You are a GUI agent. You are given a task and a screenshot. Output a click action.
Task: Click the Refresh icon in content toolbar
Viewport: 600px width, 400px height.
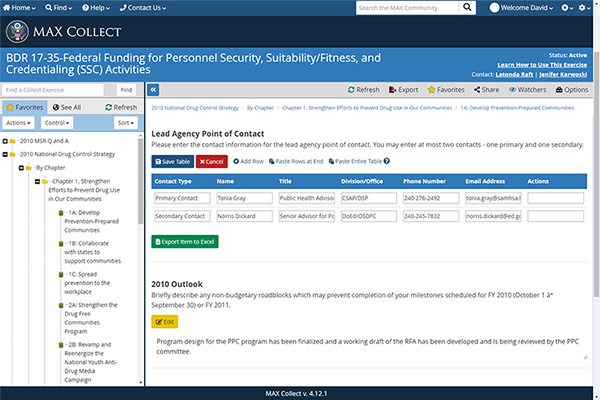coord(349,89)
